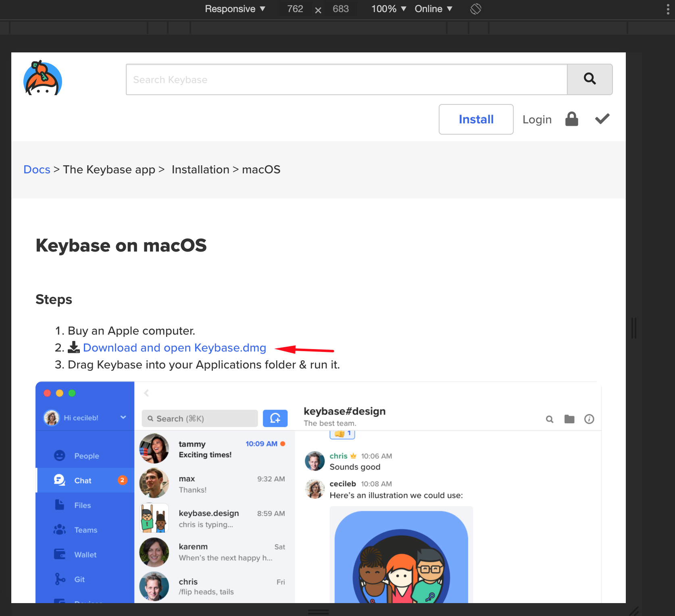Click the search icon in keybase#design header
675x616 pixels.
550,419
